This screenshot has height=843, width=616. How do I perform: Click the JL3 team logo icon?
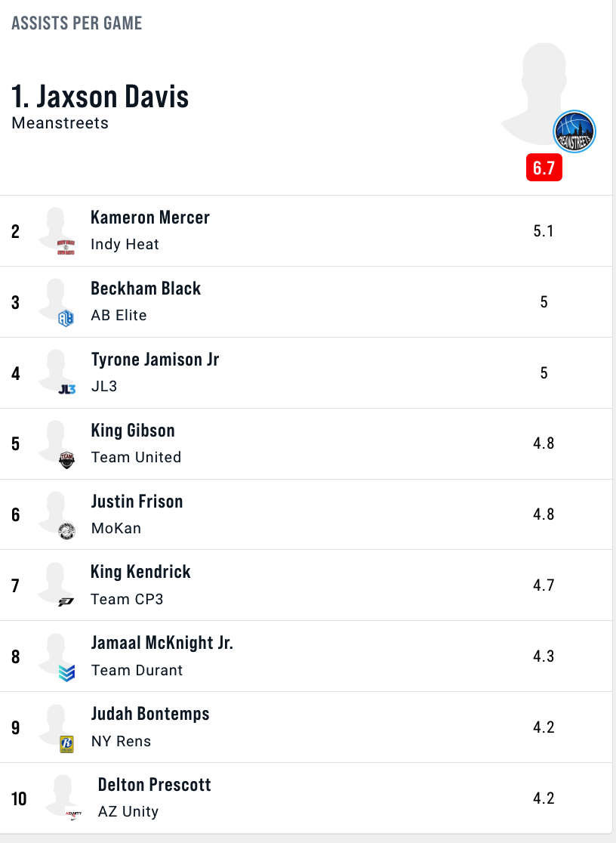pyautogui.click(x=66, y=389)
